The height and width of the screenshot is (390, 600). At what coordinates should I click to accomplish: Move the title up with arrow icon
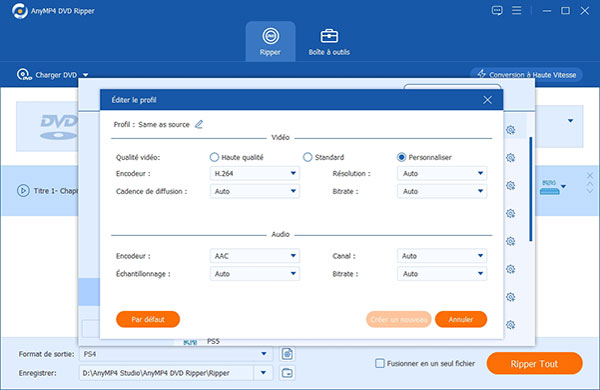590,184
